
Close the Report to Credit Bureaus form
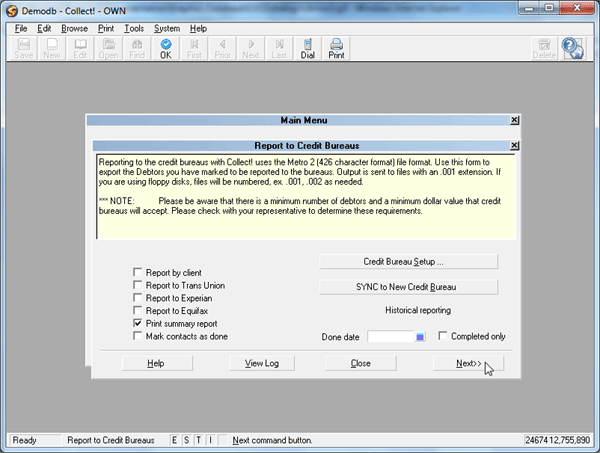click(515, 145)
